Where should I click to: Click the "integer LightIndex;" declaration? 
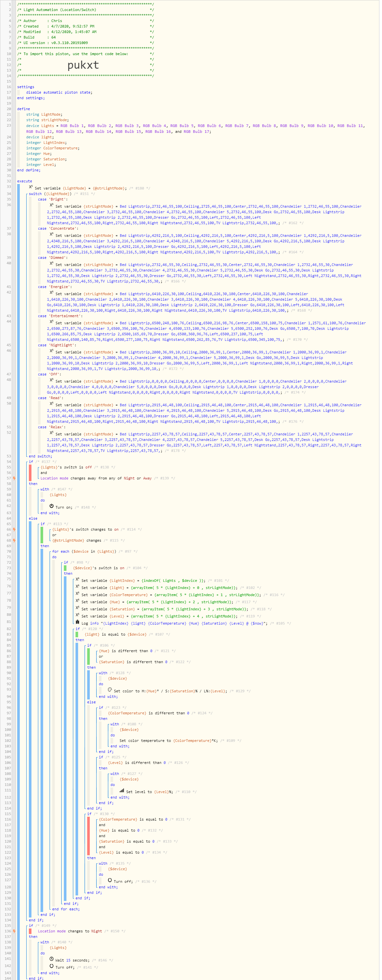pos(46,143)
